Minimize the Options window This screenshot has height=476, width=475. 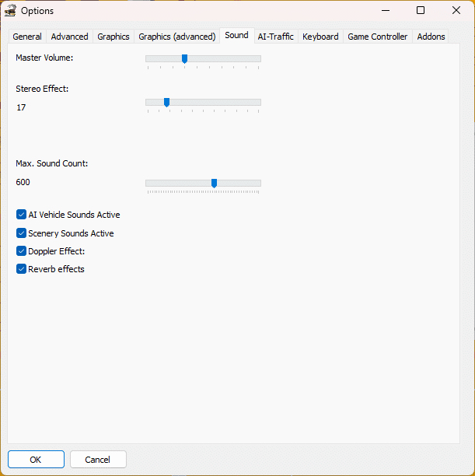(x=385, y=11)
